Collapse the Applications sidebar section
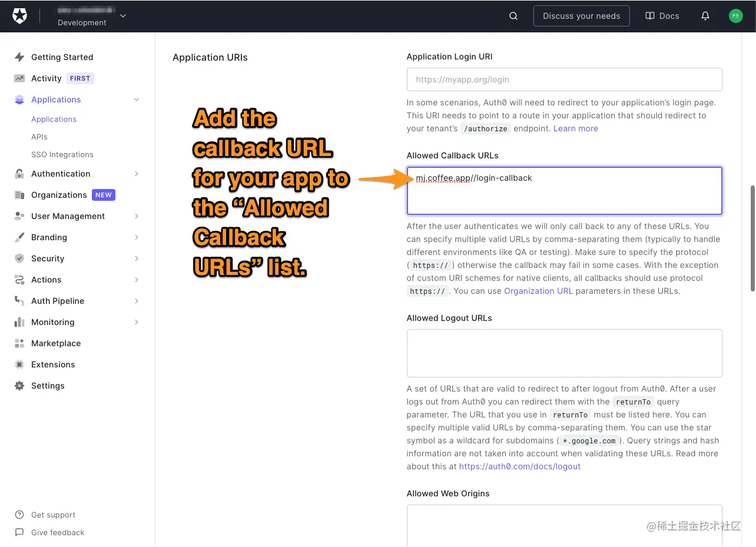Viewport: 756px width, 547px height. (x=137, y=100)
